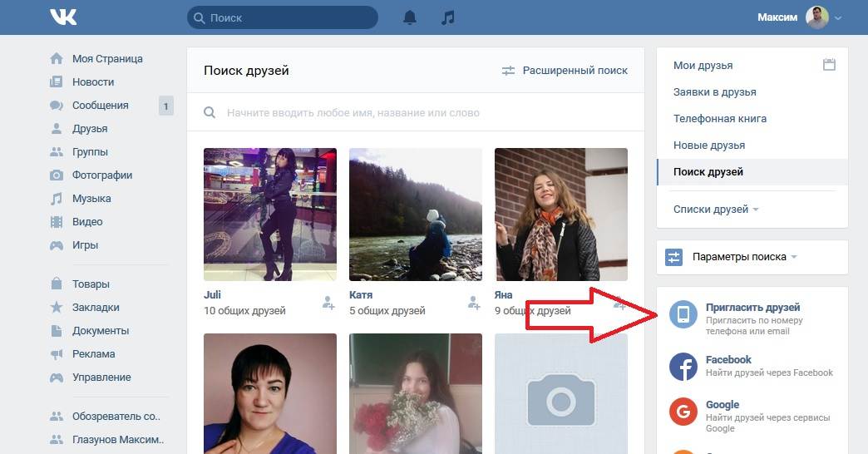This screenshot has width=868, height=454.
Task: Open Катя's profile photo
Action: pos(416,215)
